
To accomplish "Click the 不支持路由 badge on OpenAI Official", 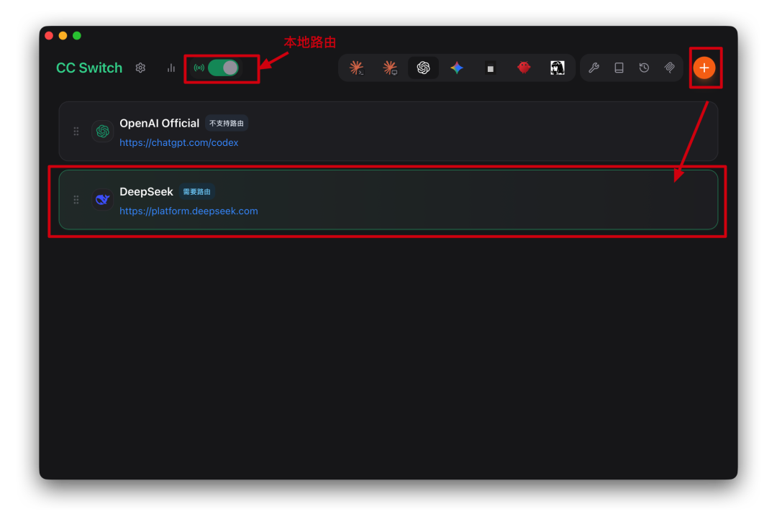I will tap(227, 124).
